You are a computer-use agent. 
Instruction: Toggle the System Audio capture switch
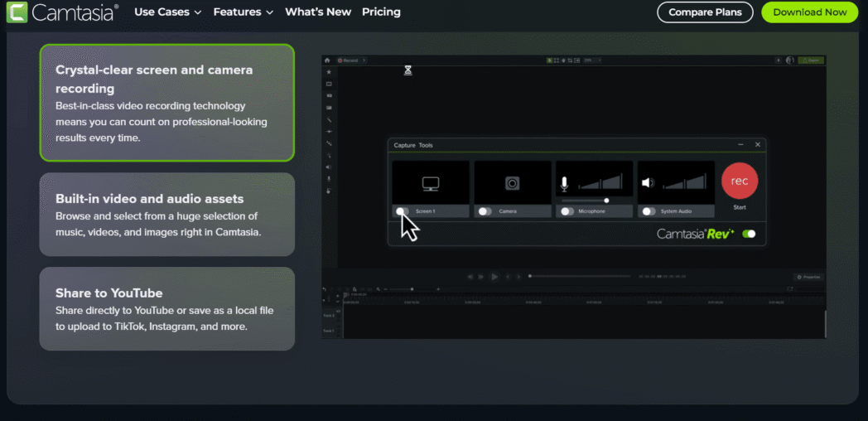pyautogui.click(x=649, y=211)
